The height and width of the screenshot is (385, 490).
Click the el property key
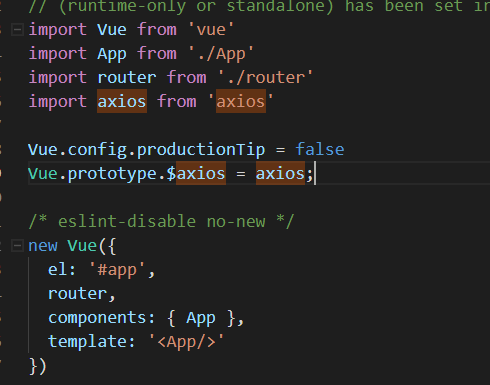[58, 270]
